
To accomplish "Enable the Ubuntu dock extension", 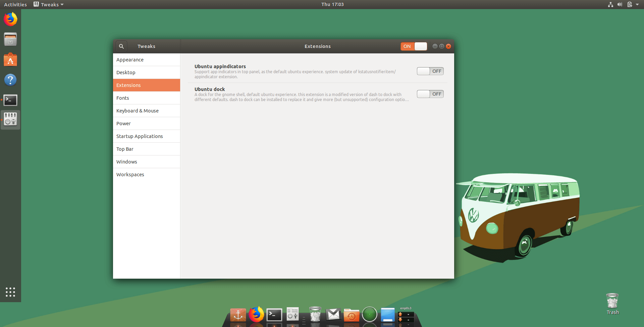I will tap(430, 94).
